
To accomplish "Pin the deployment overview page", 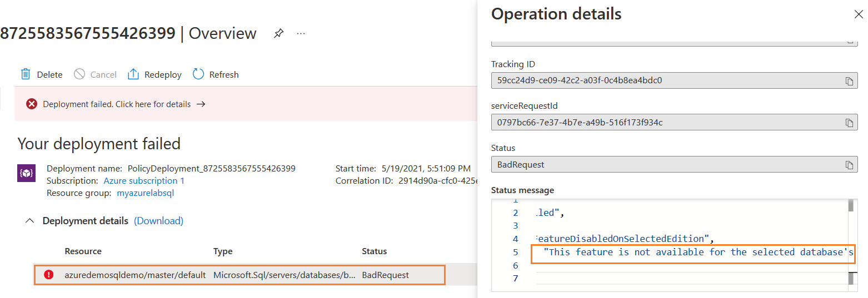I will (278, 33).
